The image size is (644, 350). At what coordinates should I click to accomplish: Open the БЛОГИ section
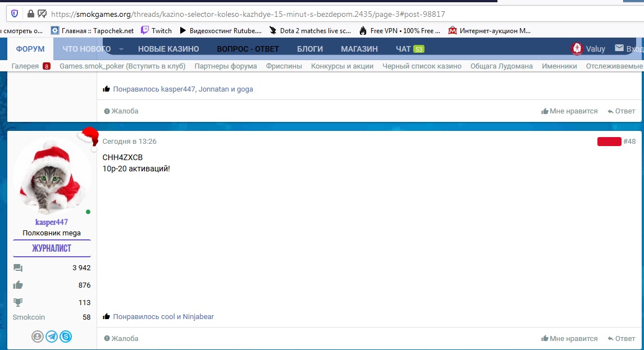click(x=310, y=49)
